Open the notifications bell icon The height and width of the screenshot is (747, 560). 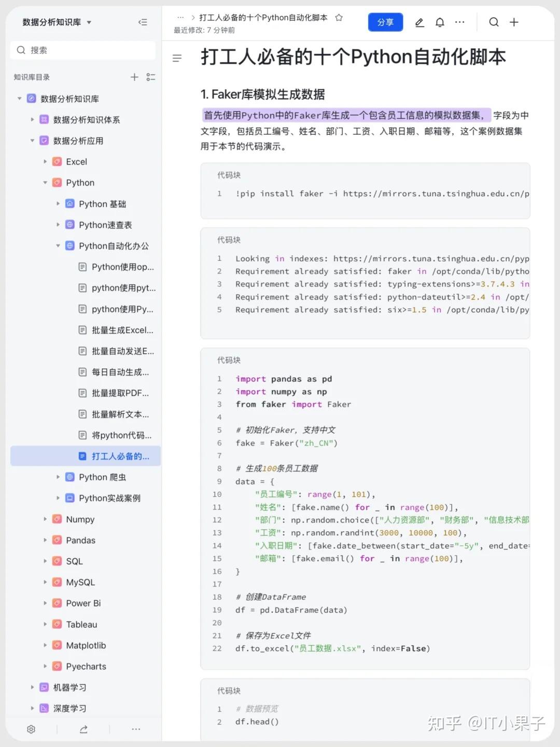tap(440, 22)
